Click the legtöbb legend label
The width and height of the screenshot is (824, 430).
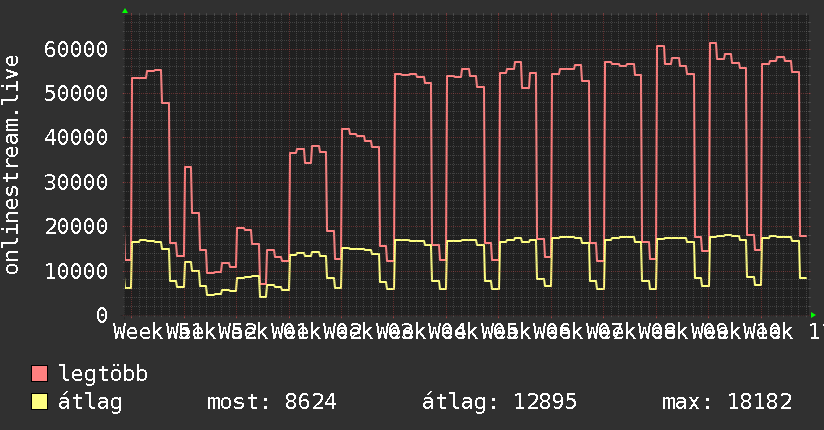[103, 374]
